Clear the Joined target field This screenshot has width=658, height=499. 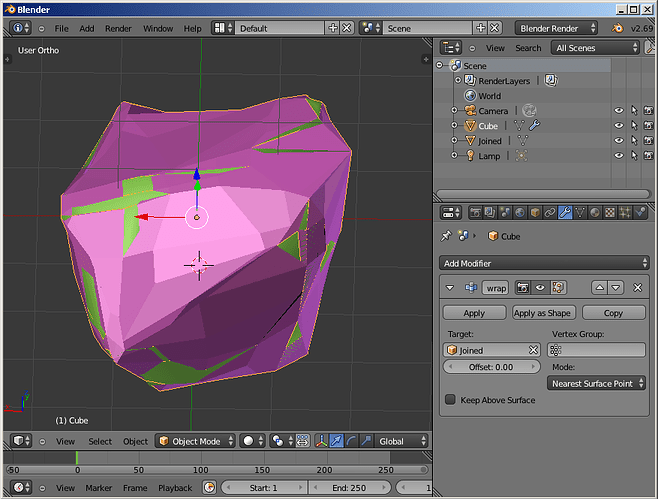click(533, 350)
